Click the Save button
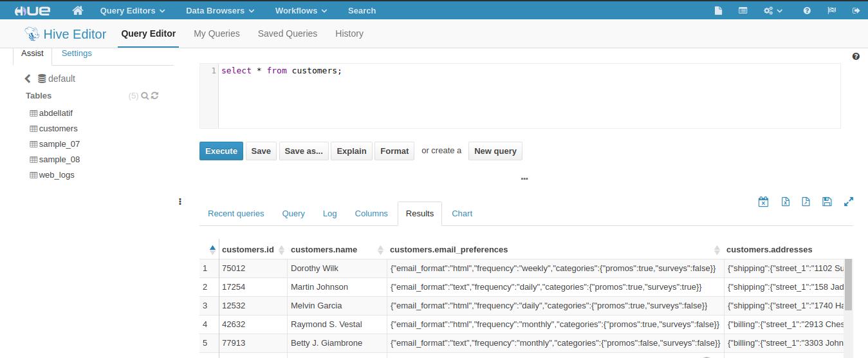This screenshot has width=868, height=358. coord(261,151)
